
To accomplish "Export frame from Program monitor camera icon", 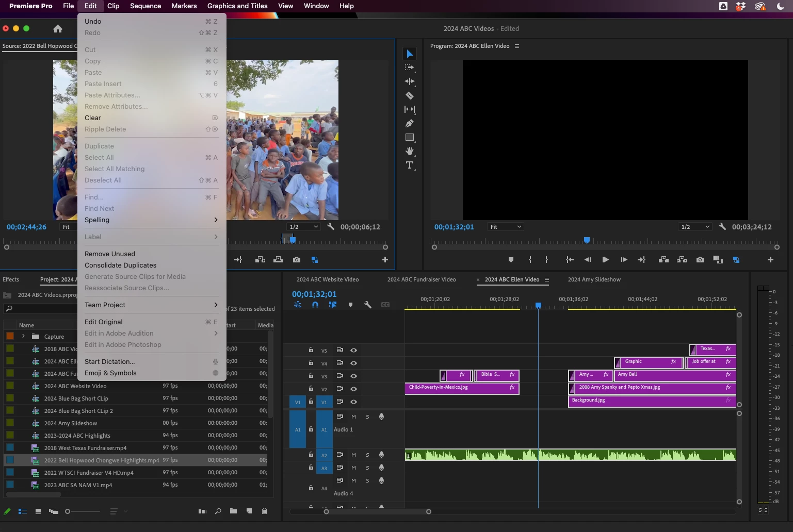I will coord(700,260).
